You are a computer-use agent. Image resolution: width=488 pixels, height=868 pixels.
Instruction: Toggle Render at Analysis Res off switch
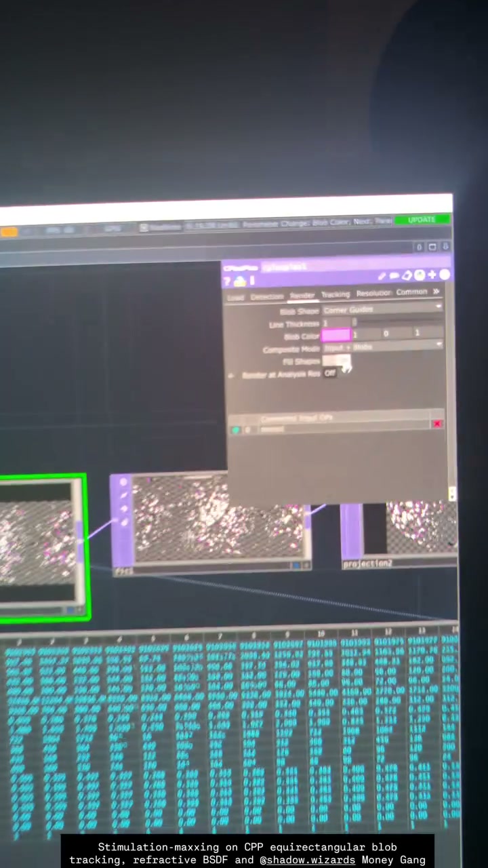point(330,373)
